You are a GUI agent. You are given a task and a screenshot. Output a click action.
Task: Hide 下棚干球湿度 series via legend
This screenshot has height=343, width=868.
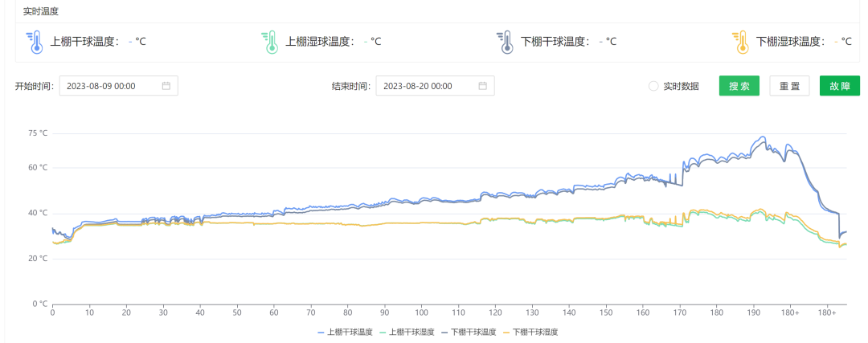click(530, 332)
